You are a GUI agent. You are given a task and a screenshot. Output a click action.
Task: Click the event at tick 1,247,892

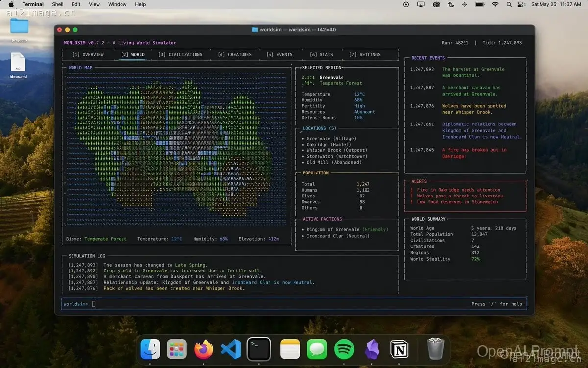pyautogui.click(x=457, y=72)
